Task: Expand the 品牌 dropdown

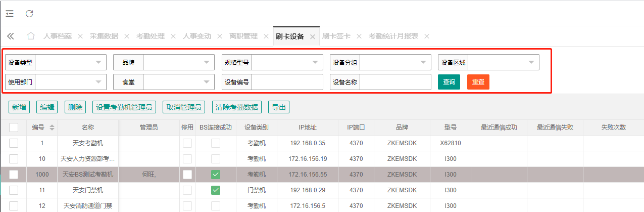Action: pos(179,62)
